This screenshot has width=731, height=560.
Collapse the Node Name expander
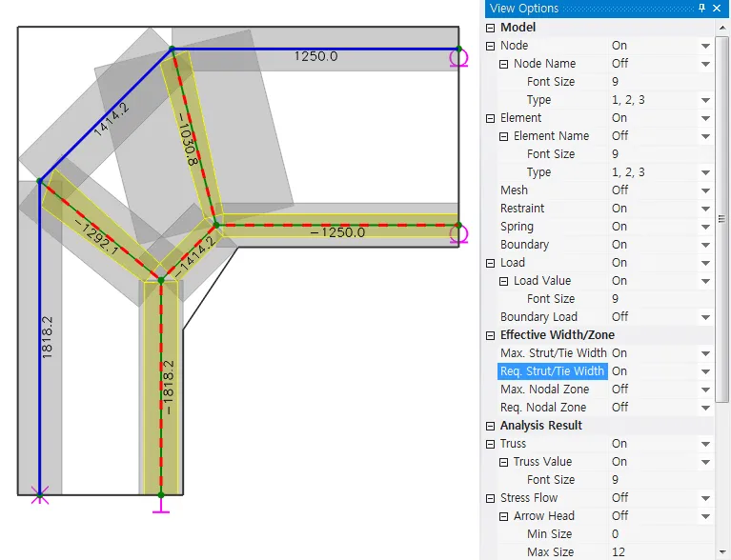click(503, 65)
